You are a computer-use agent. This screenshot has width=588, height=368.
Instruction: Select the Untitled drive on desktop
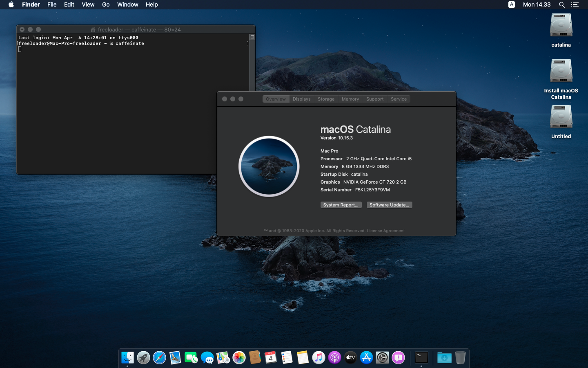click(561, 117)
